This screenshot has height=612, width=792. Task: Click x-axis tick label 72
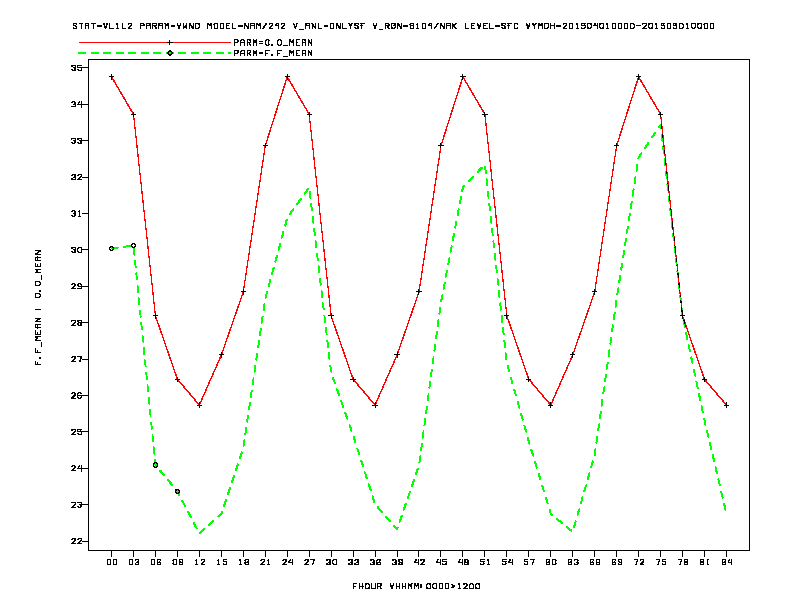(x=638, y=562)
